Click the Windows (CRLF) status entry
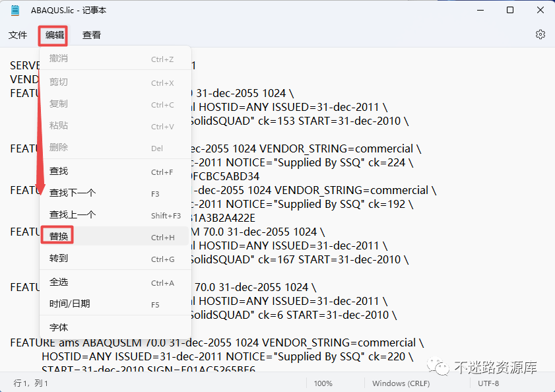 (x=401, y=383)
